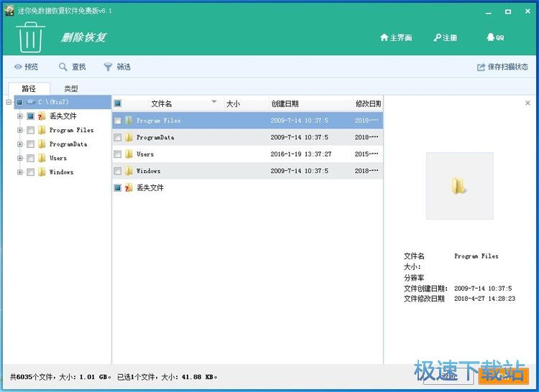
Task: Collapse the C:\(Win7) root node
Action: point(9,103)
